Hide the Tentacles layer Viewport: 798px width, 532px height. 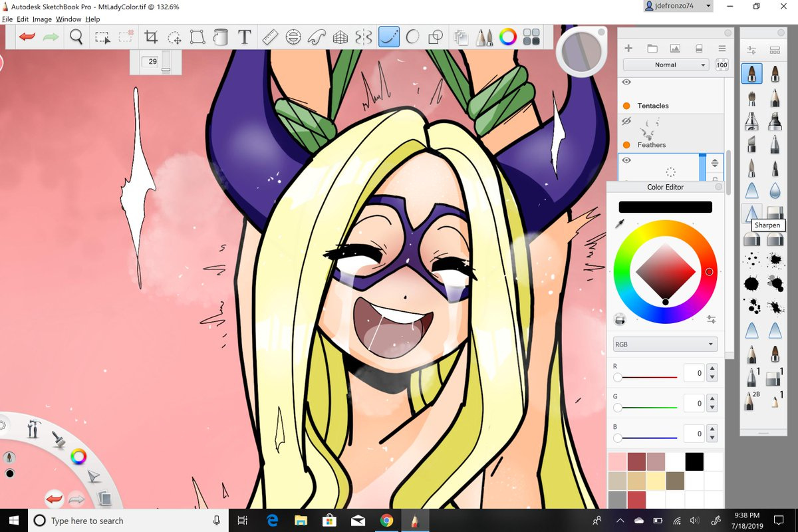[626, 82]
